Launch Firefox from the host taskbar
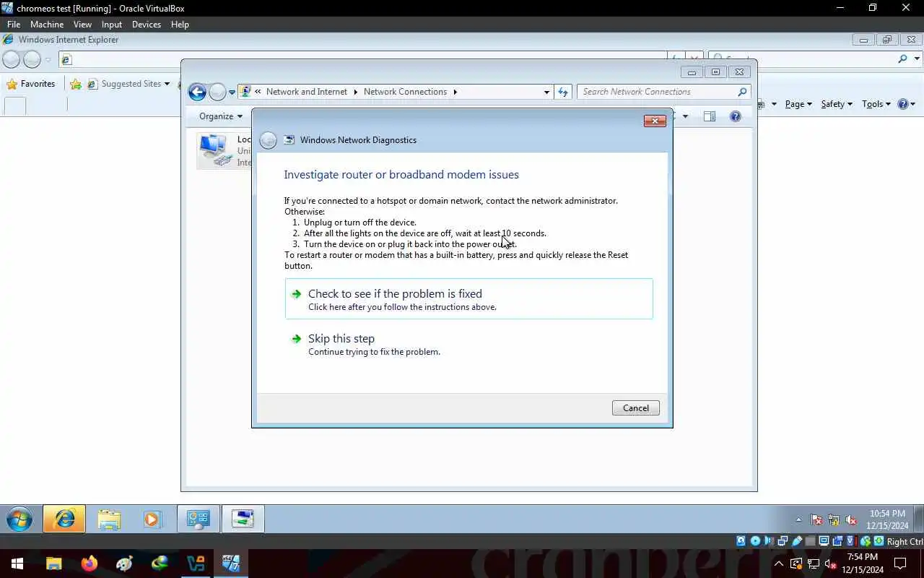 [x=90, y=564]
